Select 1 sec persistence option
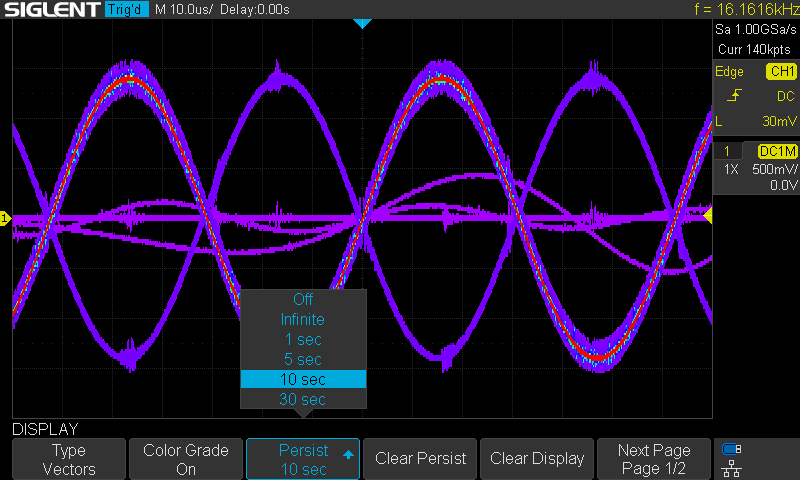The image size is (800, 480). click(303, 339)
